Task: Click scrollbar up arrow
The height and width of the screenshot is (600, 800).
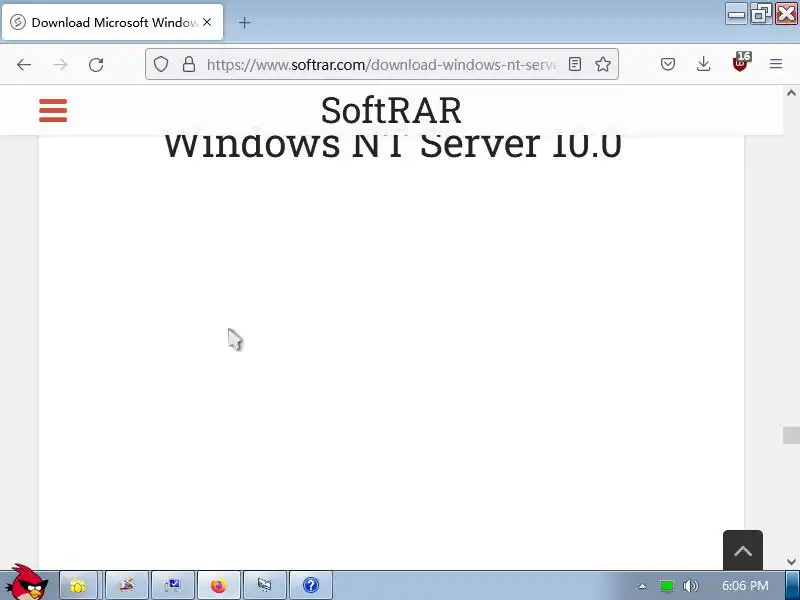Action: pyautogui.click(x=791, y=93)
